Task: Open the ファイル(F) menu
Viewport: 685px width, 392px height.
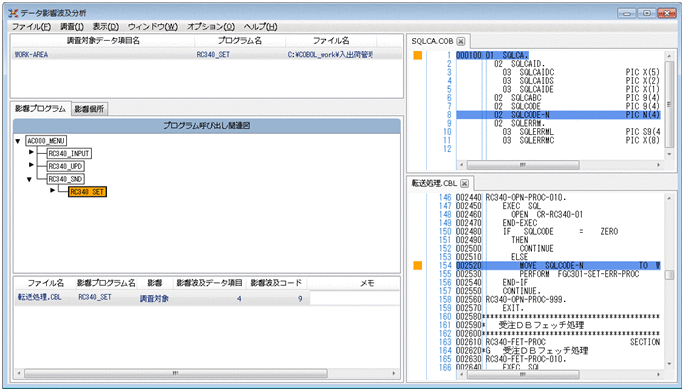Action: [x=31, y=27]
